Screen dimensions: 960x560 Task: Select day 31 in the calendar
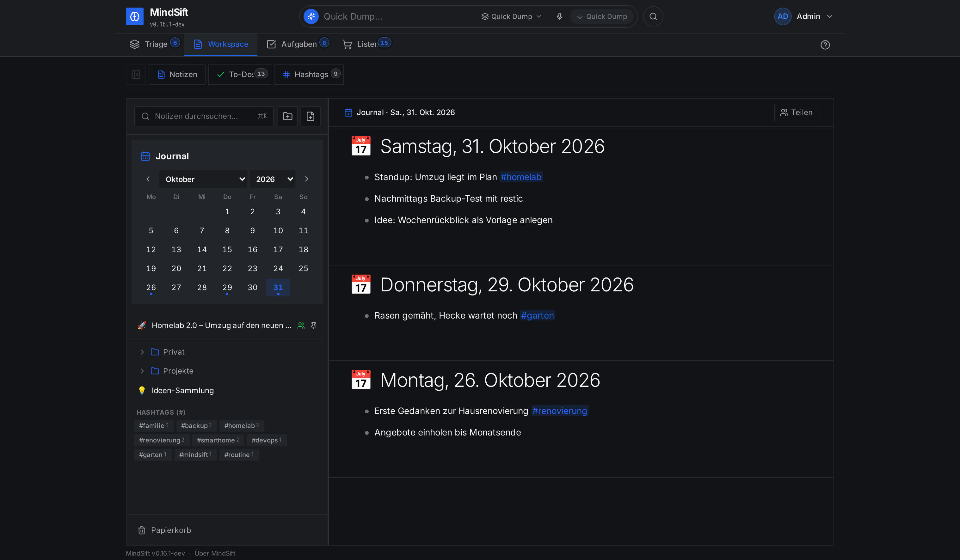coord(278,287)
